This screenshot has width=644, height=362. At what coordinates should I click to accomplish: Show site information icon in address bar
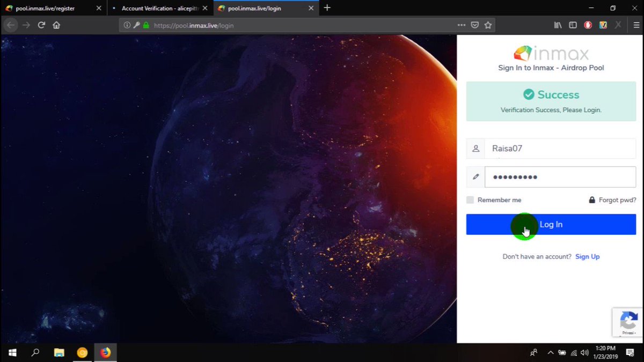(127, 25)
